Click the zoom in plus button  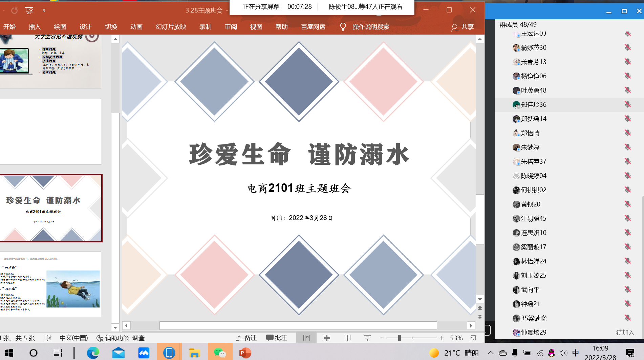tap(442, 338)
